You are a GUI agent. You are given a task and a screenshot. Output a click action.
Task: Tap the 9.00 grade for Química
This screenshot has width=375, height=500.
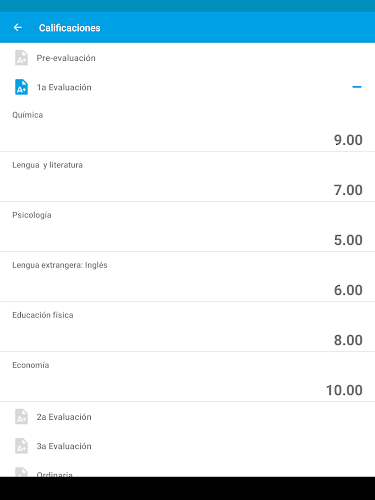tap(348, 140)
